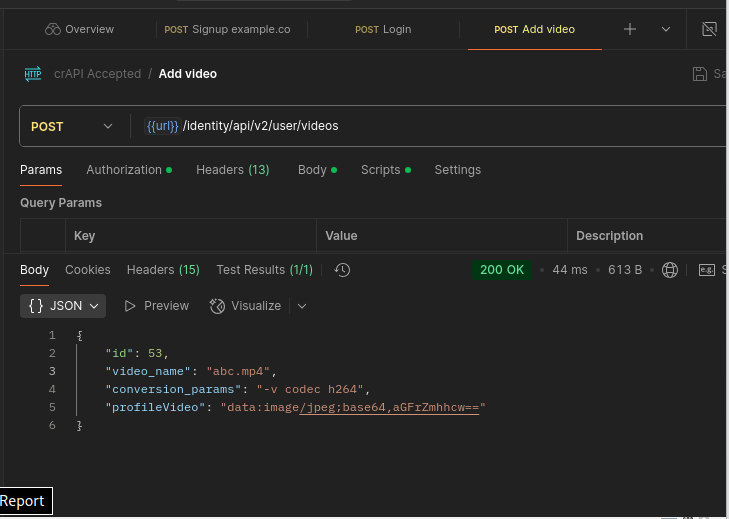Click the HTTP request type icon
The image size is (729, 519).
tap(33, 74)
